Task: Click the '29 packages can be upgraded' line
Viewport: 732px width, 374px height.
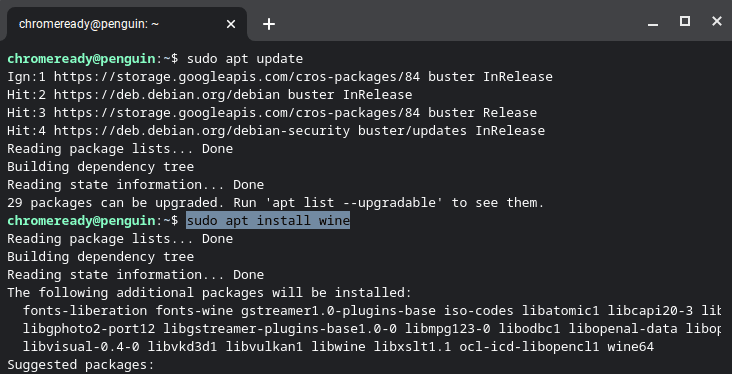Action: [x=276, y=203]
